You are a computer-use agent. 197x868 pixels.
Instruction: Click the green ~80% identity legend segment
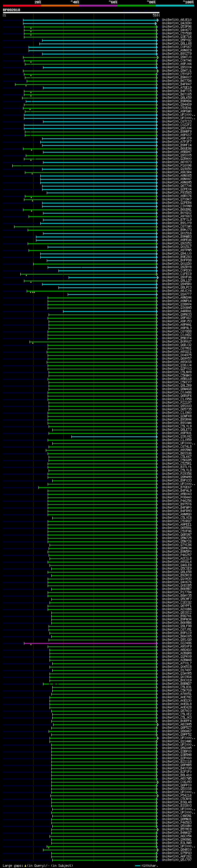pyautogui.click(x=137, y=6)
